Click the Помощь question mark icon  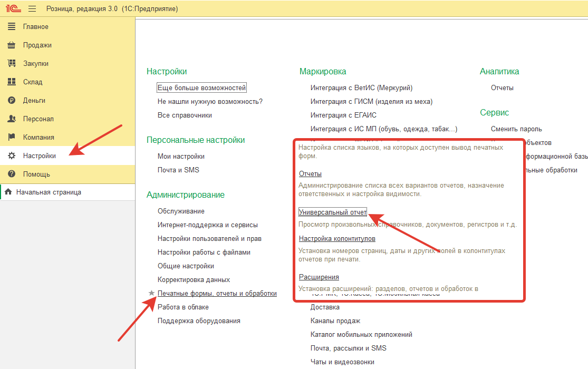12,174
